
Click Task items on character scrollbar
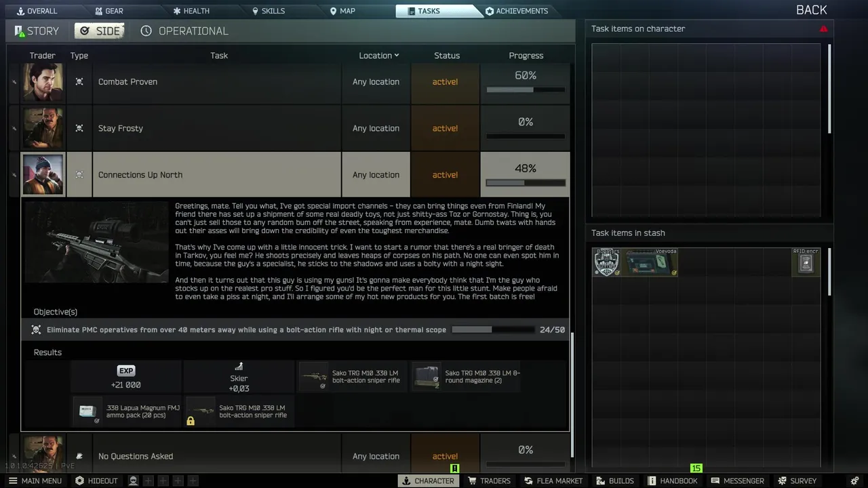click(829, 88)
